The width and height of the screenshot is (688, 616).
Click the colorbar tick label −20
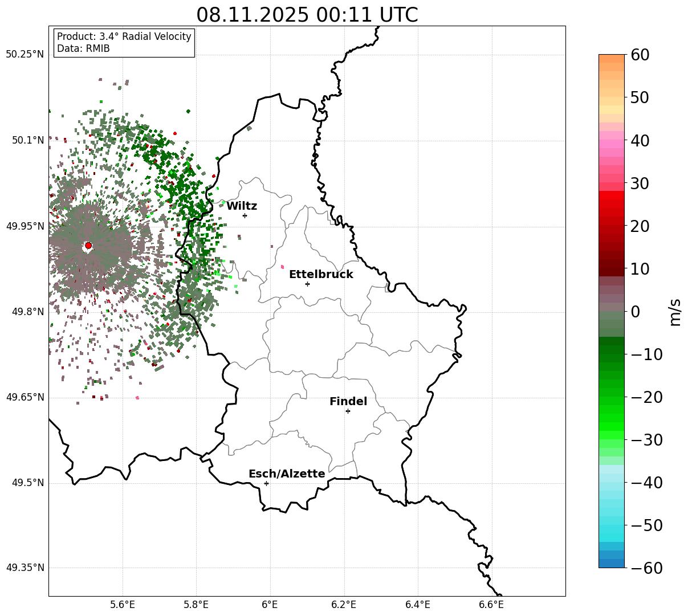coord(646,397)
